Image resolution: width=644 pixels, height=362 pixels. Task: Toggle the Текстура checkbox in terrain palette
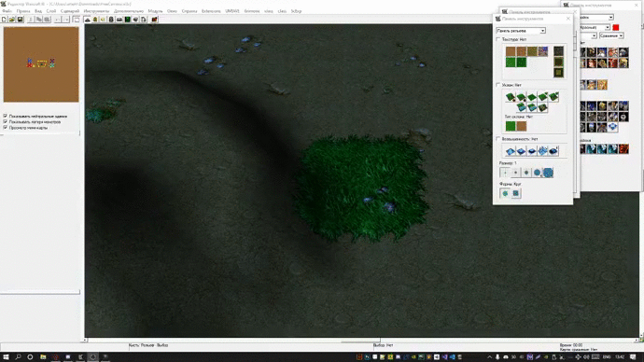[498, 39]
